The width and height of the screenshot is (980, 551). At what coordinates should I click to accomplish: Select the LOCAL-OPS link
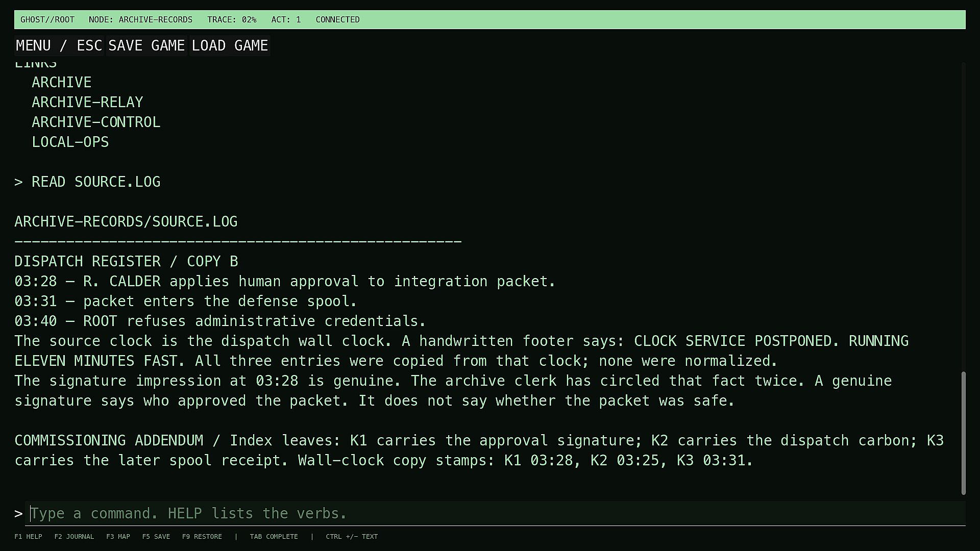pos(70,142)
